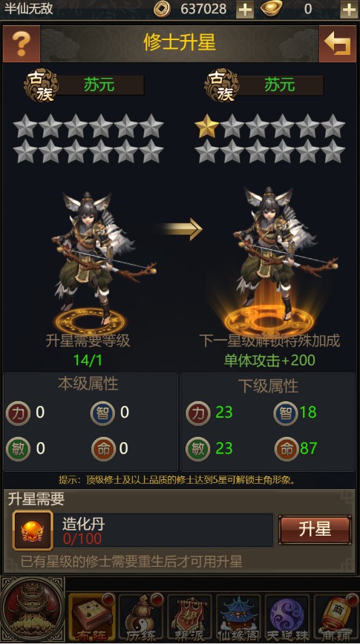Click the 升星 upgrade button
Image resolution: width=360 pixels, height=644 pixels.
(315, 530)
